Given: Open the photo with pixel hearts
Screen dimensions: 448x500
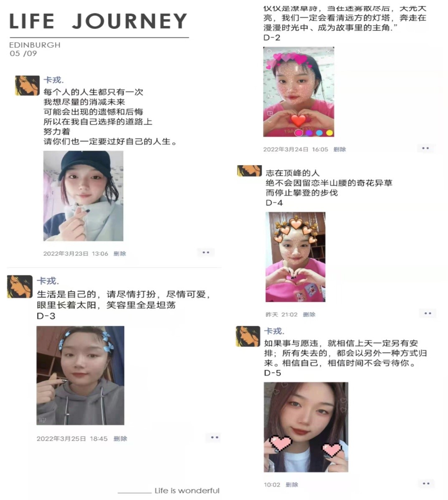Looking at the screenshot, I should pos(306,427).
